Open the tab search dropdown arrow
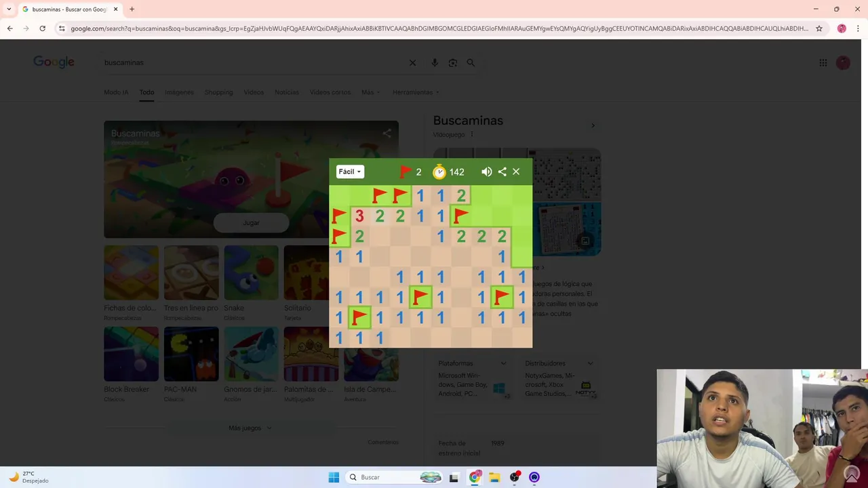 [9, 9]
